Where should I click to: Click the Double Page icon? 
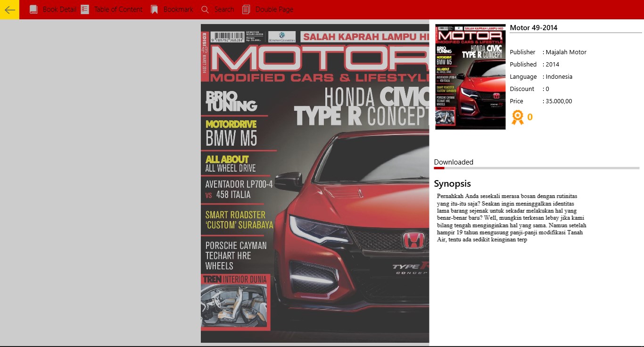(x=246, y=9)
